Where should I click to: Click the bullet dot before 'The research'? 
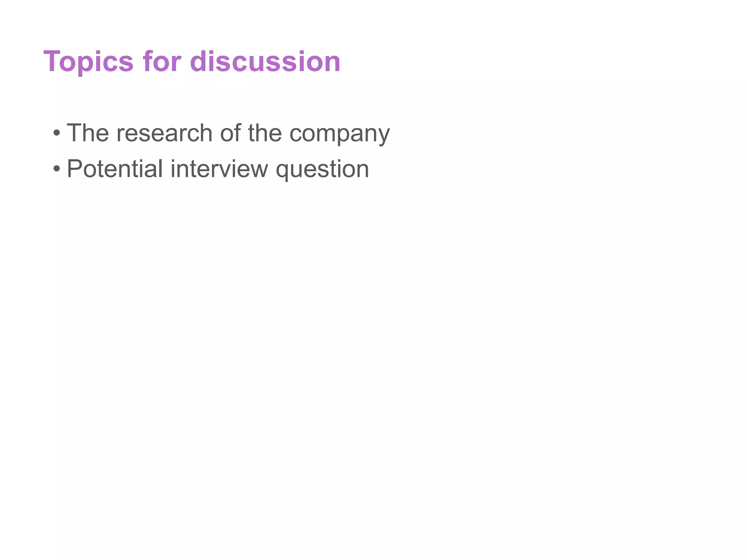pos(56,133)
